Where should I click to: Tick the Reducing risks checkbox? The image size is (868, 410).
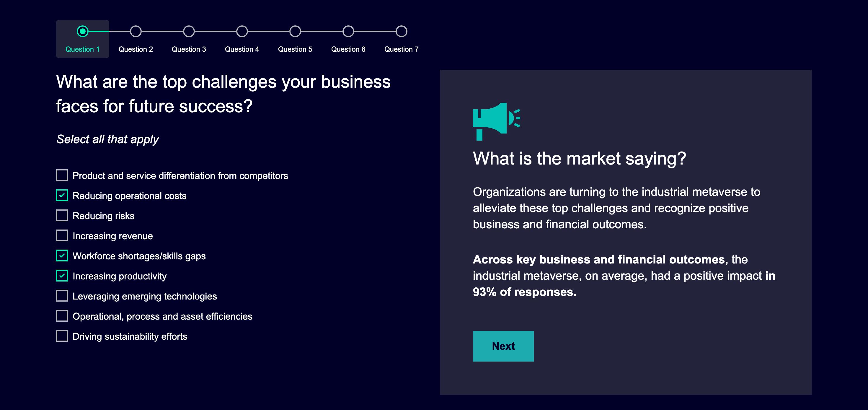[62, 215]
